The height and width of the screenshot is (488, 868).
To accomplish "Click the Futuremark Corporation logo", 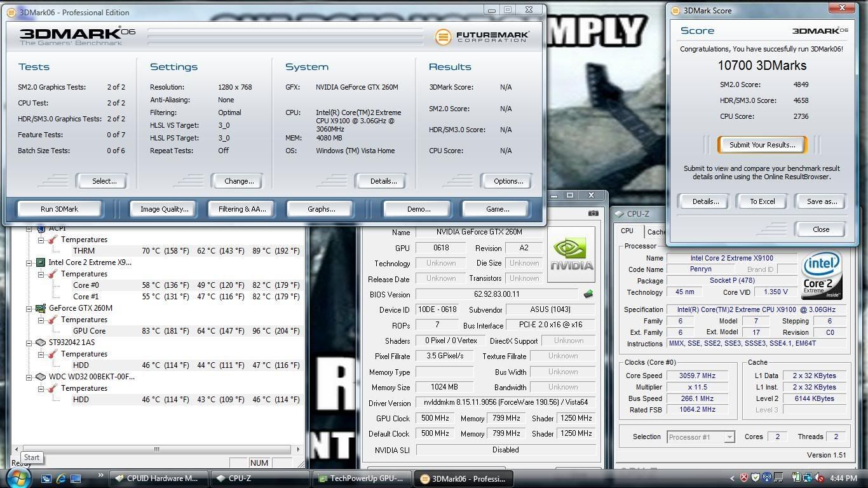I will (x=482, y=36).
